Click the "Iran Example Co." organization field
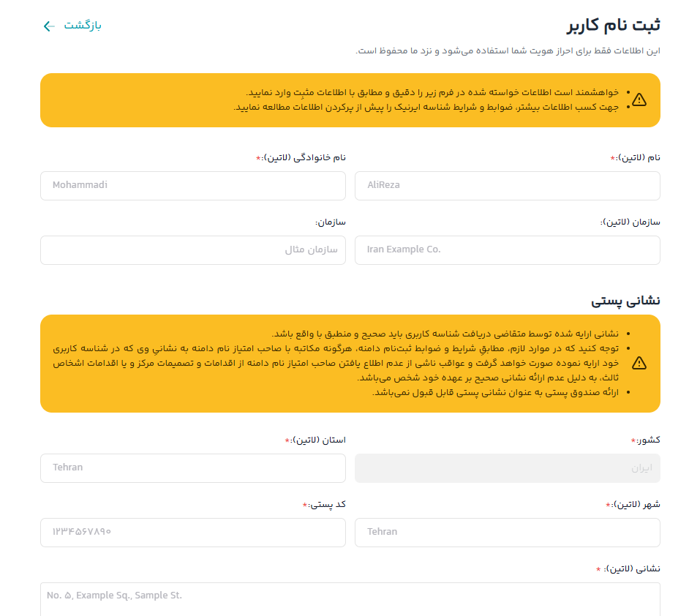 coord(507,250)
